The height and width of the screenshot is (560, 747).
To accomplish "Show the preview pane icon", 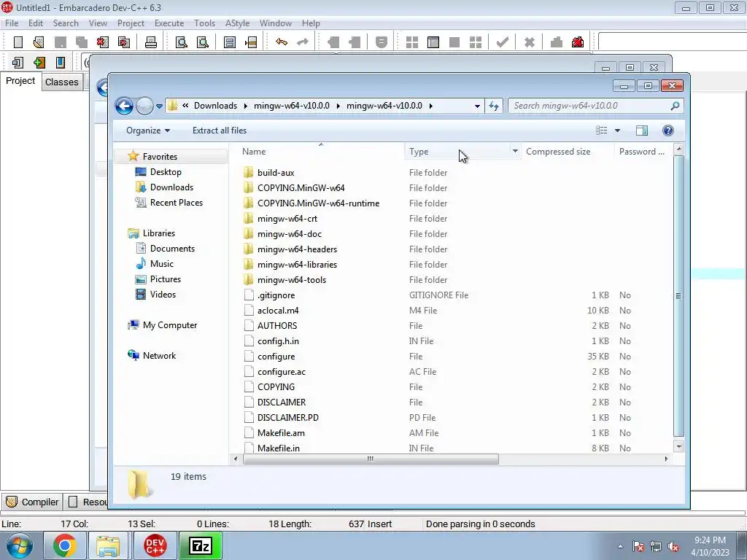I will coord(642,131).
